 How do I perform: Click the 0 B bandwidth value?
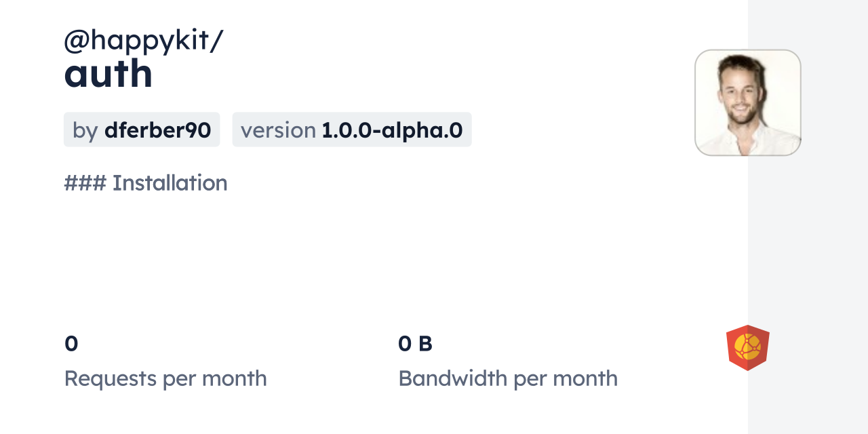[x=415, y=344]
